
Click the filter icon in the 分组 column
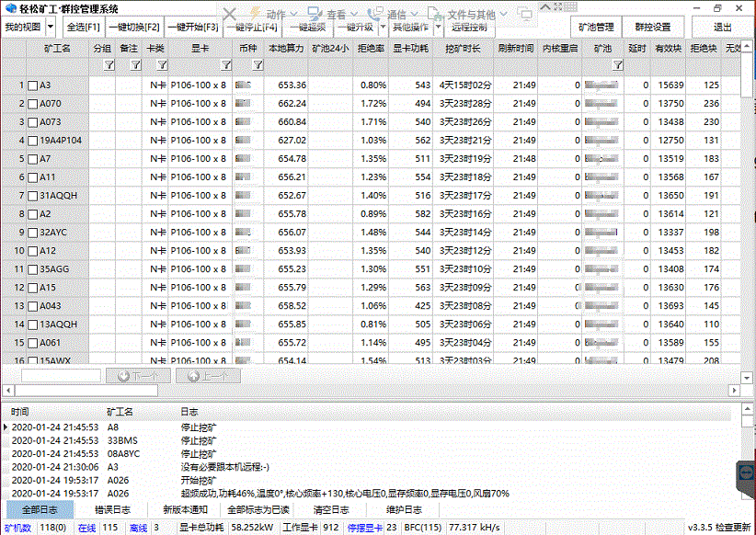pyautogui.click(x=109, y=65)
